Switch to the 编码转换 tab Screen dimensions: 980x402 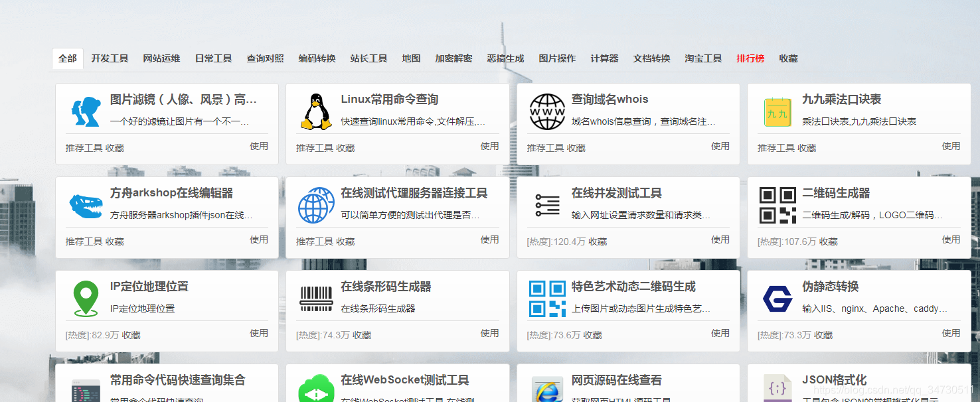pyautogui.click(x=317, y=58)
